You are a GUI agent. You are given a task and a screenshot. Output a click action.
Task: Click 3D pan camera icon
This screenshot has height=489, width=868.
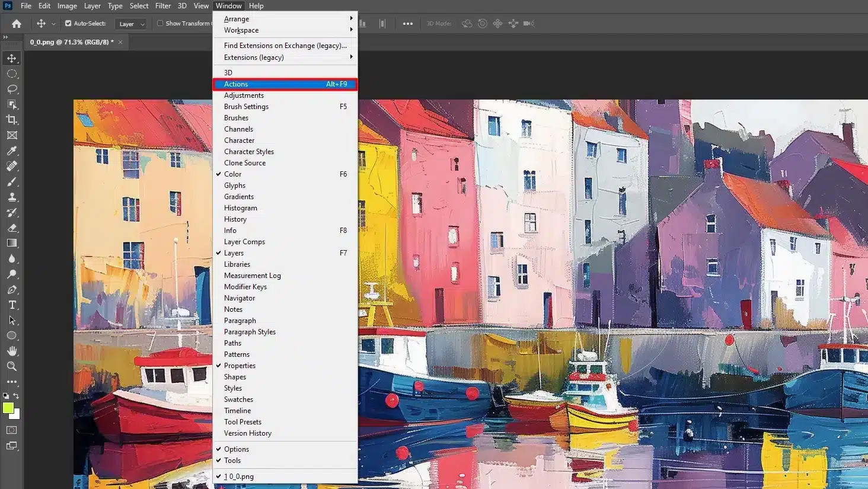pyautogui.click(x=497, y=24)
